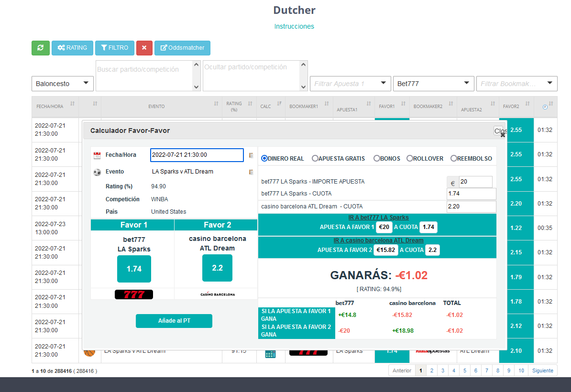Viewport: 571px width, 392px height.
Task: Click the sort icon in APUESTA2 header
Action: 493,104
